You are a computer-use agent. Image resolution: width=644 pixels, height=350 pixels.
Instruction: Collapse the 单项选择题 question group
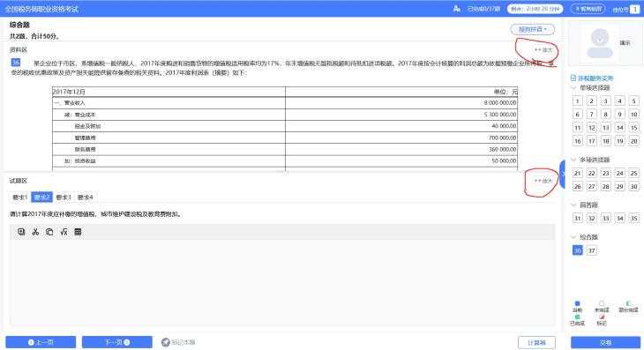(x=573, y=88)
